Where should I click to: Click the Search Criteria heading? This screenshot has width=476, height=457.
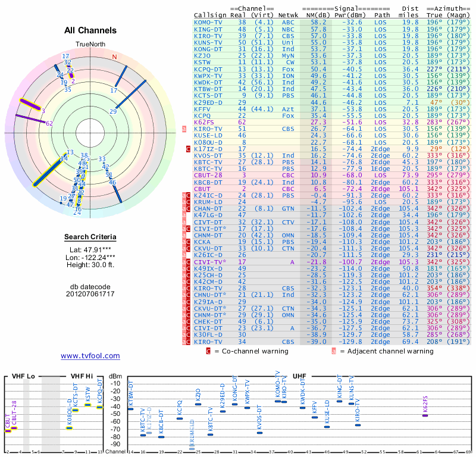click(90, 237)
